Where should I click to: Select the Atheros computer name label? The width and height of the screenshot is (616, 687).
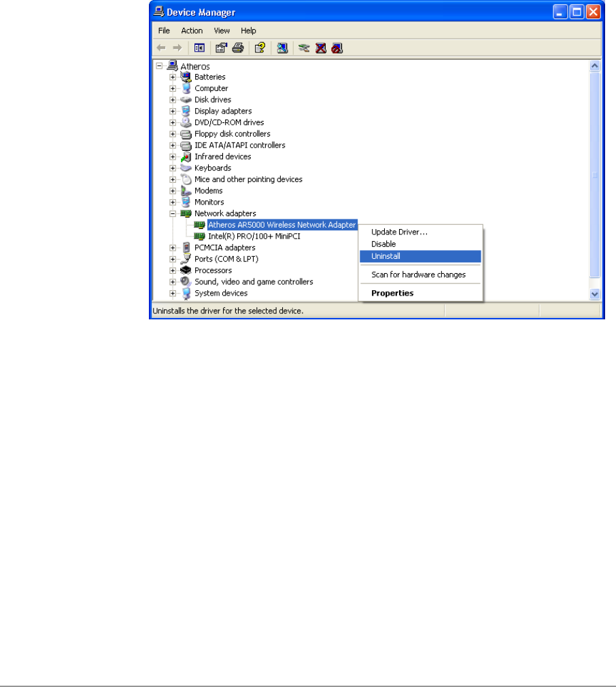tap(195, 66)
